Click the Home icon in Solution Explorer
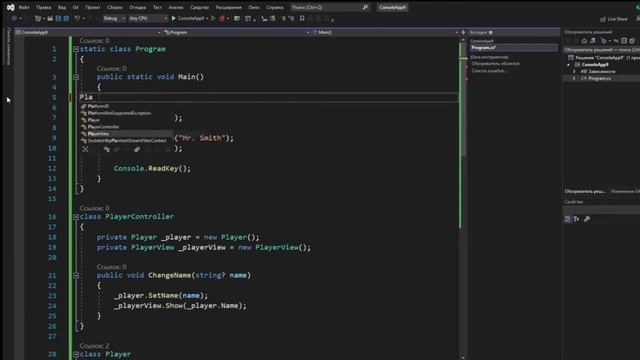Image resolution: width=640 pixels, height=360 pixels. coord(584,41)
